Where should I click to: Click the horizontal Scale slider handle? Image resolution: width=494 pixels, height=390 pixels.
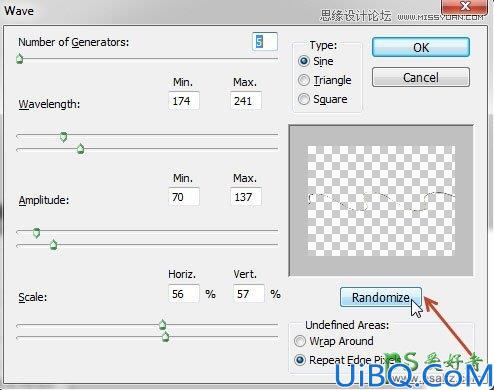tap(162, 324)
